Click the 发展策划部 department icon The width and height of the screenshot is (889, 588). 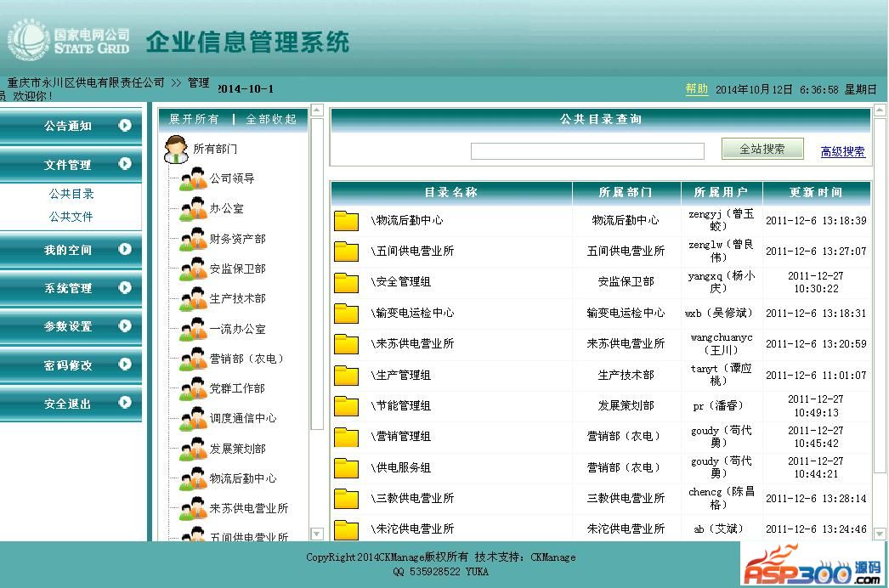[193, 449]
